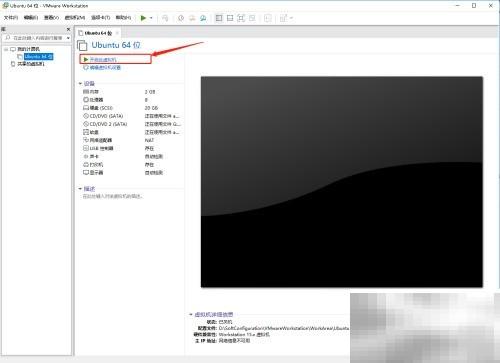This screenshot has width=500, height=363.
Task: Open the snapshot manager toolbar icon
Action: click(x=203, y=18)
